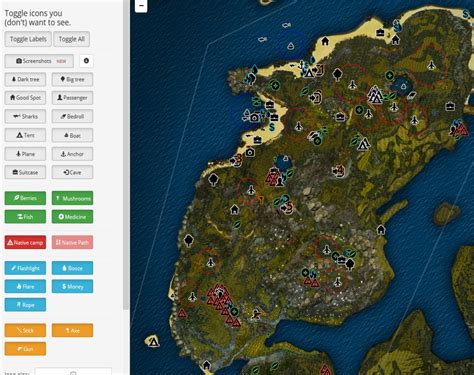Toggle the orange Gun markers
The height and width of the screenshot is (375, 474).
click(x=25, y=349)
